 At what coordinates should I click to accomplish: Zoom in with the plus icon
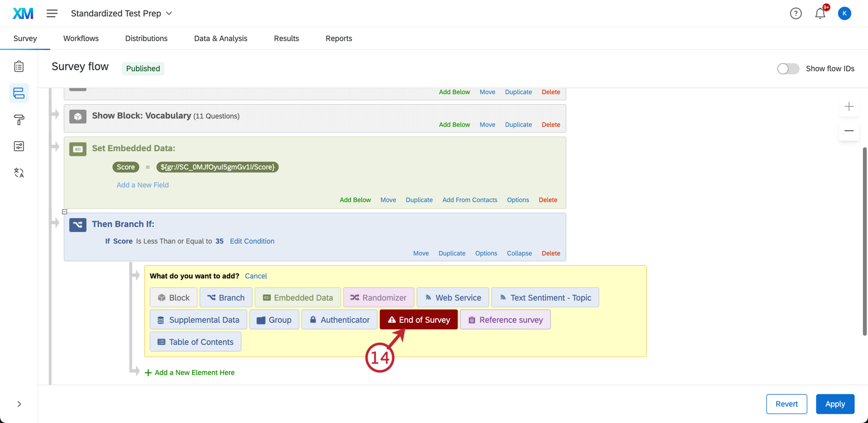(849, 106)
